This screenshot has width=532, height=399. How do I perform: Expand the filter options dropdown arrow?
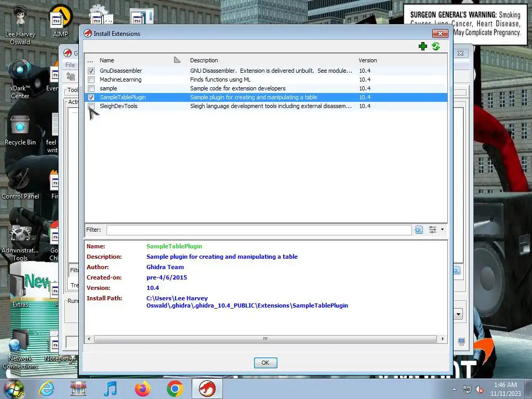(x=442, y=230)
